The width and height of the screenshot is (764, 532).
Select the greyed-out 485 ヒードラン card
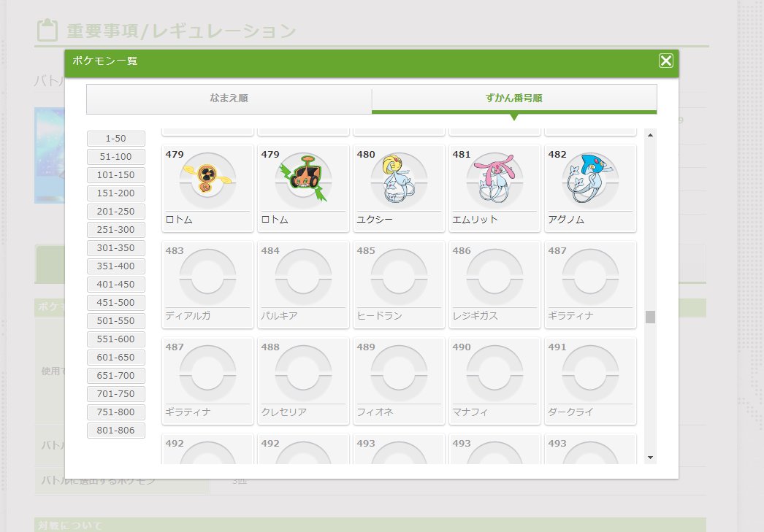(x=399, y=285)
